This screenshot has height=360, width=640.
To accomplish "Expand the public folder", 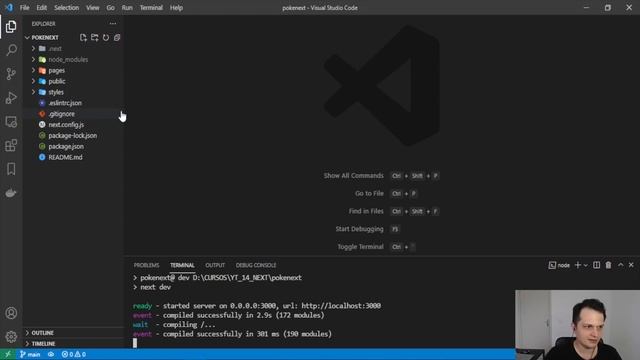I will pyautogui.click(x=33, y=81).
